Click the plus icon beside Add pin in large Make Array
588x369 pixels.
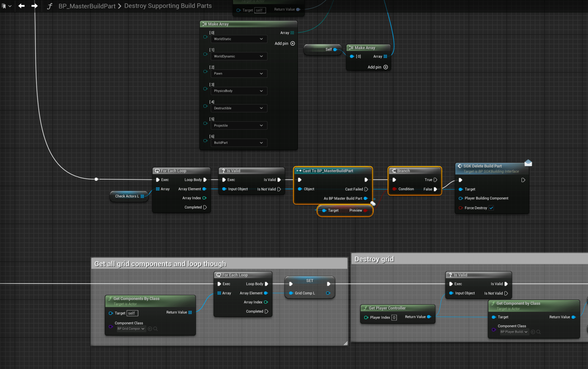[292, 43]
